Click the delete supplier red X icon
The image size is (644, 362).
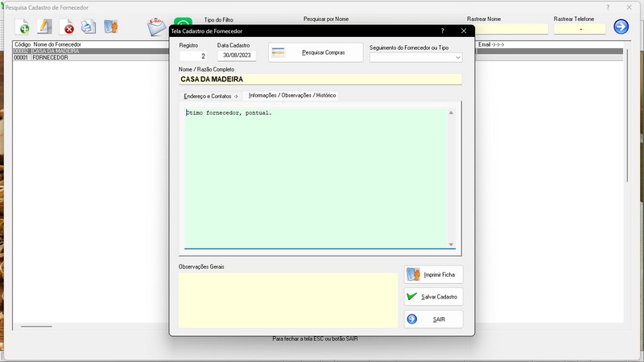[x=68, y=28]
